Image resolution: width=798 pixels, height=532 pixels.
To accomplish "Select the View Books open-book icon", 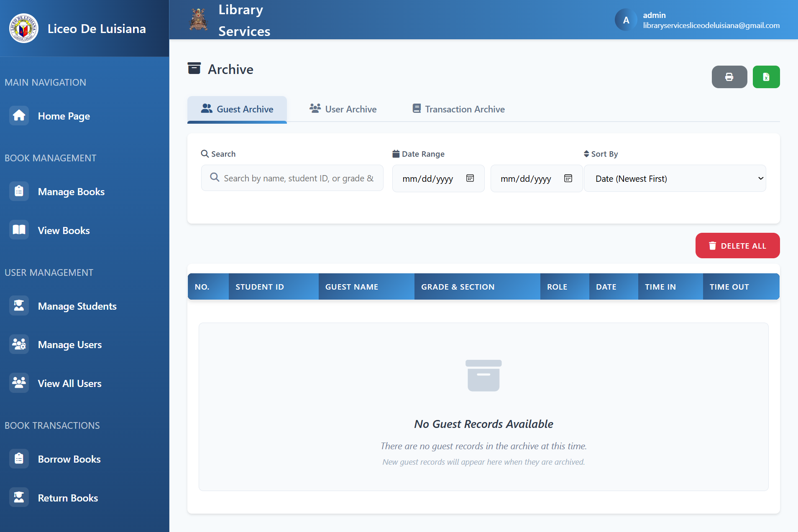I will pos(18,230).
